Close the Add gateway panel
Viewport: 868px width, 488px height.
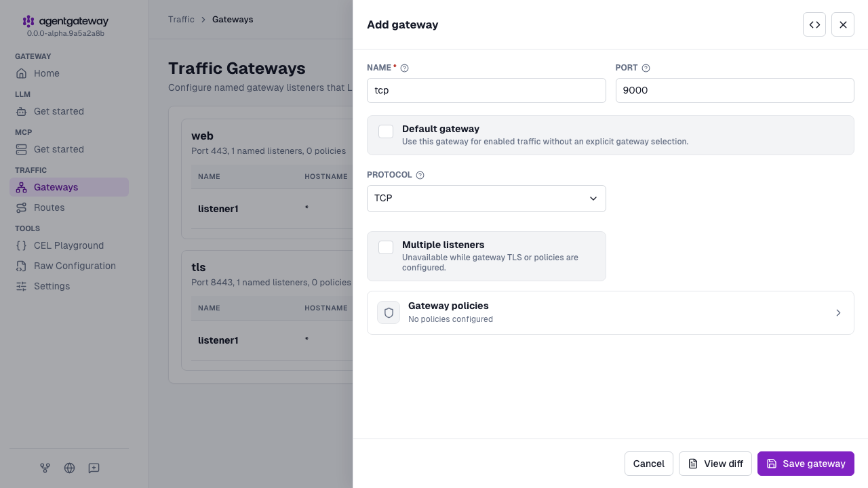[x=843, y=24]
